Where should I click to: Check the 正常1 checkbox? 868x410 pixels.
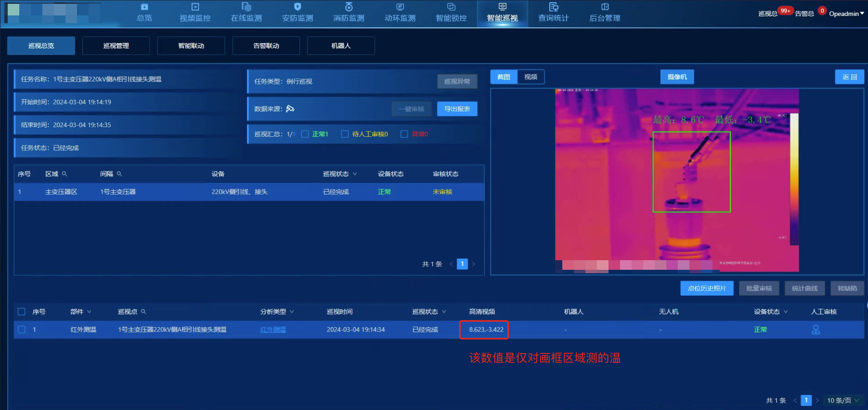click(305, 134)
